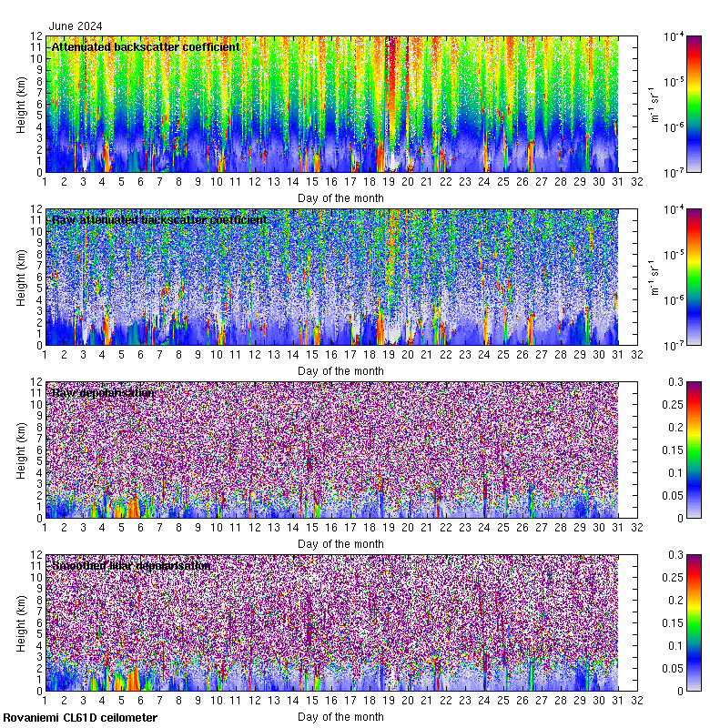The width and height of the screenshot is (710, 728).
Task: Click the colorbar beside the top backscatter plot
Action: pos(695,104)
